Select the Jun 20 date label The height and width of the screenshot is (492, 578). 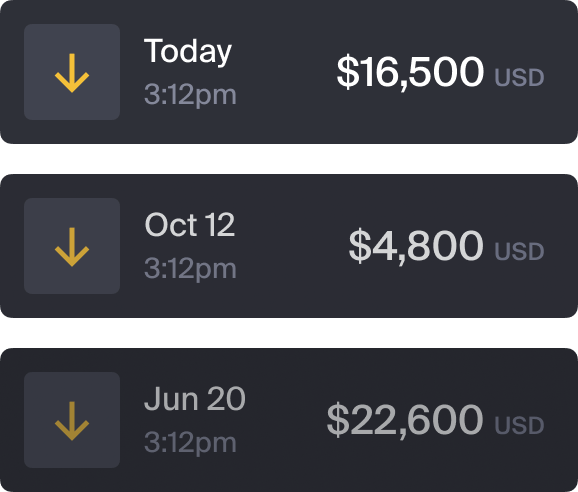pos(195,398)
